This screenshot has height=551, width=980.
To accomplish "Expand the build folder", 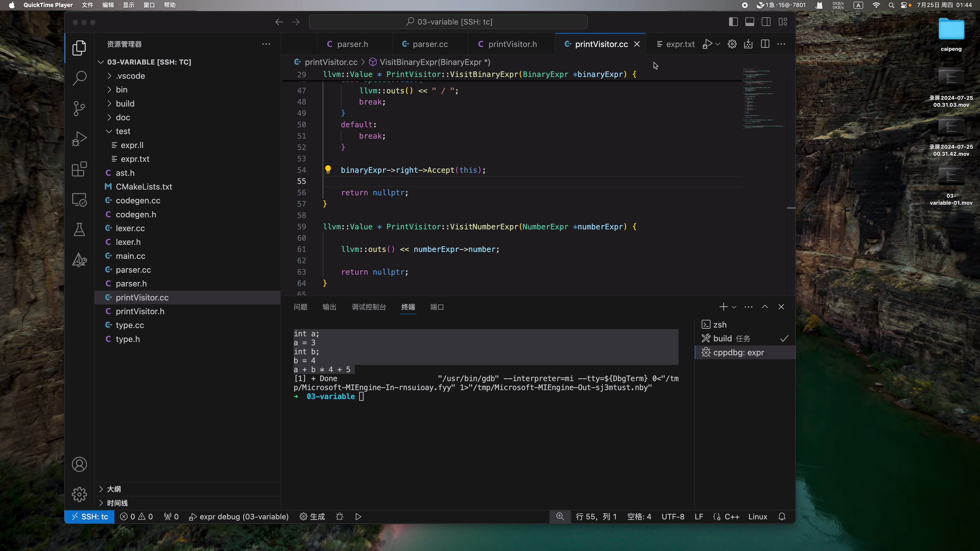I will click(x=125, y=103).
